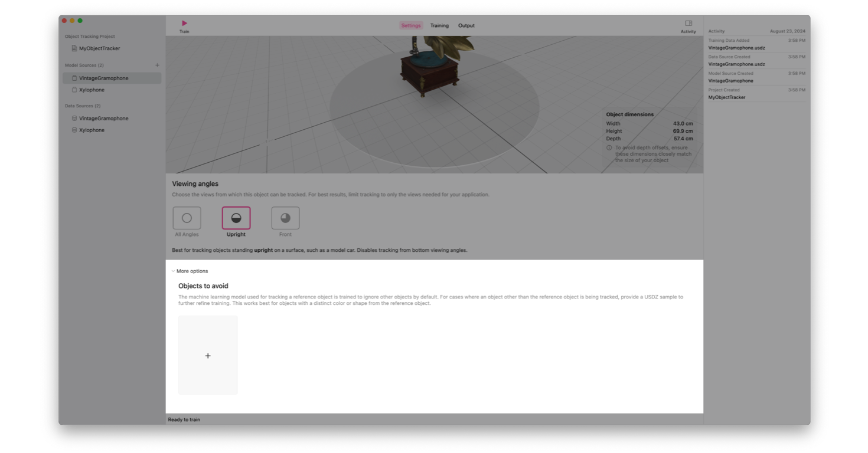Click the Train play icon
This screenshot has width=868, height=453.
(184, 24)
